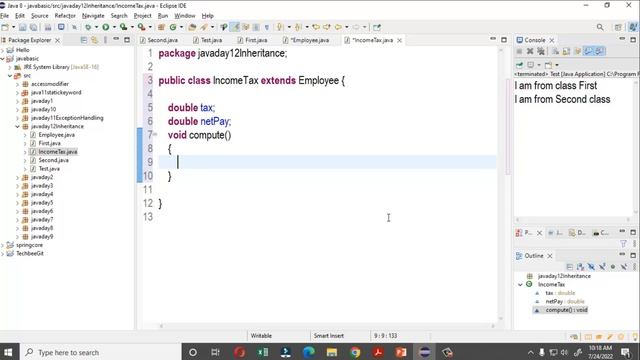Open the Source menu
This screenshot has width=640, height=360.
[40, 16]
